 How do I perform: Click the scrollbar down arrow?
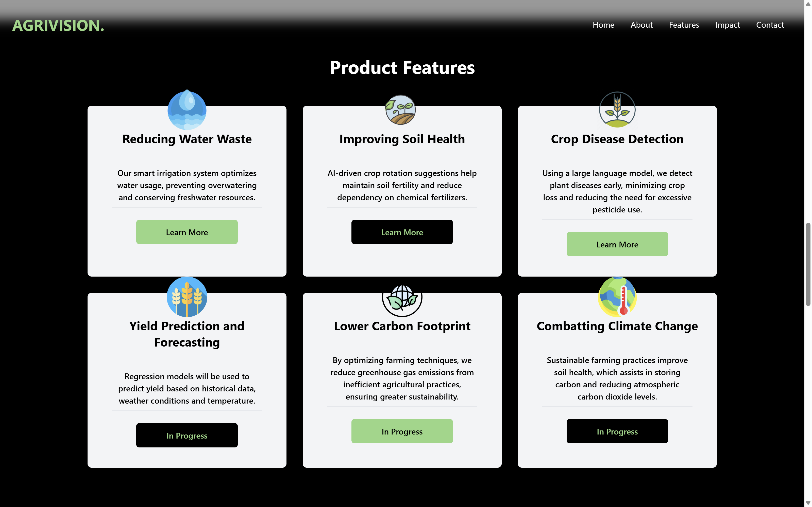tap(808, 503)
